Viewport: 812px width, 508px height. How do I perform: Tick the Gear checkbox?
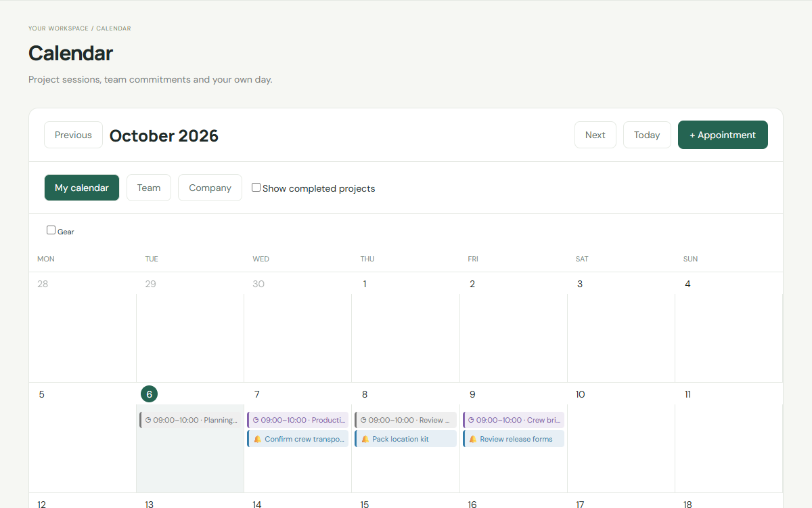(51, 230)
